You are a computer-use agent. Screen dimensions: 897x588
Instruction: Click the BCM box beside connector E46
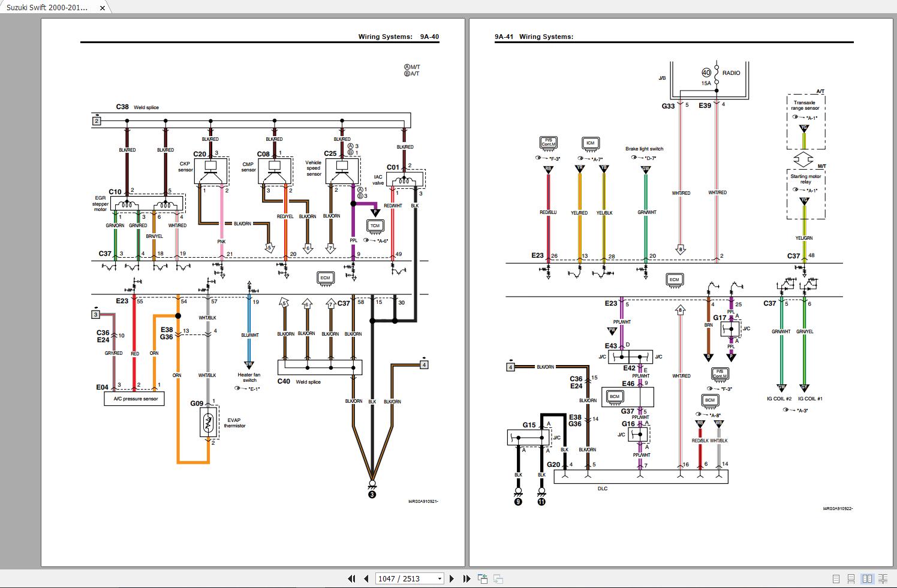point(615,396)
